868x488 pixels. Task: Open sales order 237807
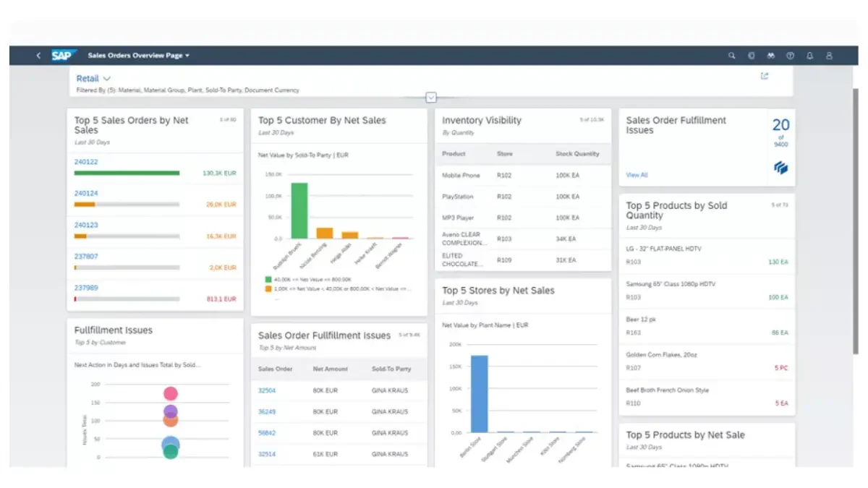(86, 256)
